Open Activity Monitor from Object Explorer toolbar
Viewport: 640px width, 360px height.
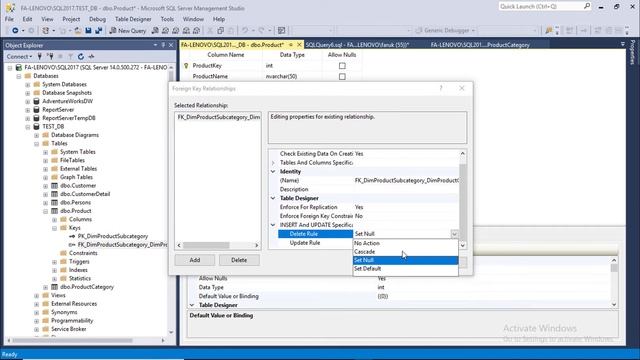pyautogui.click(x=91, y=56)
